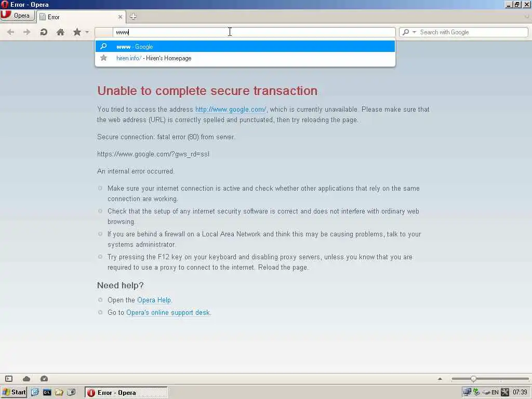Click the EN language indicator

coord(495,393)
